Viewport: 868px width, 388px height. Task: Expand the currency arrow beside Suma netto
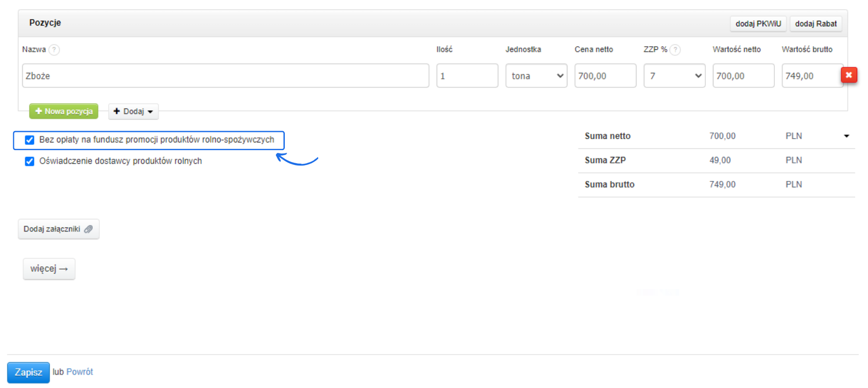click(846, 136)
